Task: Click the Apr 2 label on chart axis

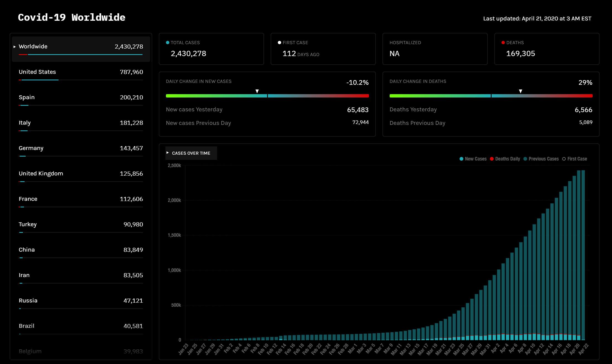Action: (495, 349)
